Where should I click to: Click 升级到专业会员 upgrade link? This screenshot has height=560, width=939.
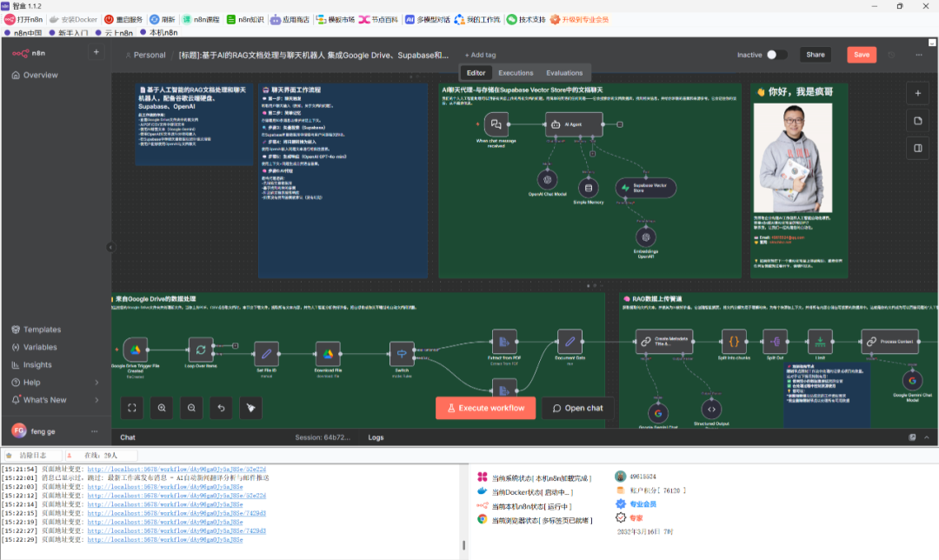tap(579, 19)
